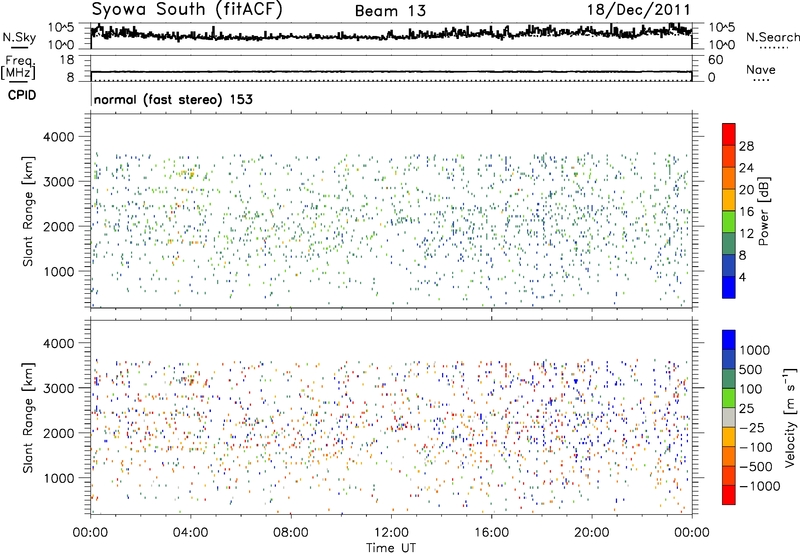Click the '16:00' time axis tick
Viewport: 800px width, 554px height.
492,533
